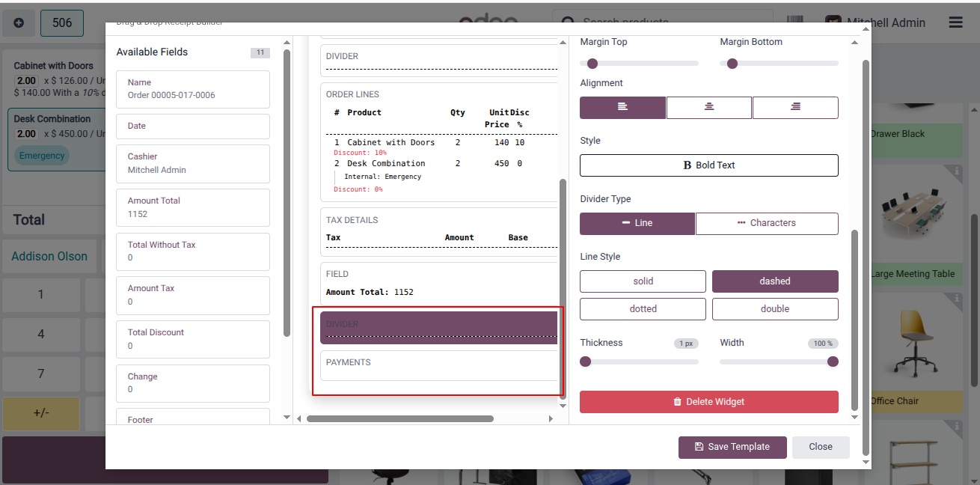Click Mitchell Admin avatar icon
The width and height of the screenshot is (980, 485).
click(833, 22)
